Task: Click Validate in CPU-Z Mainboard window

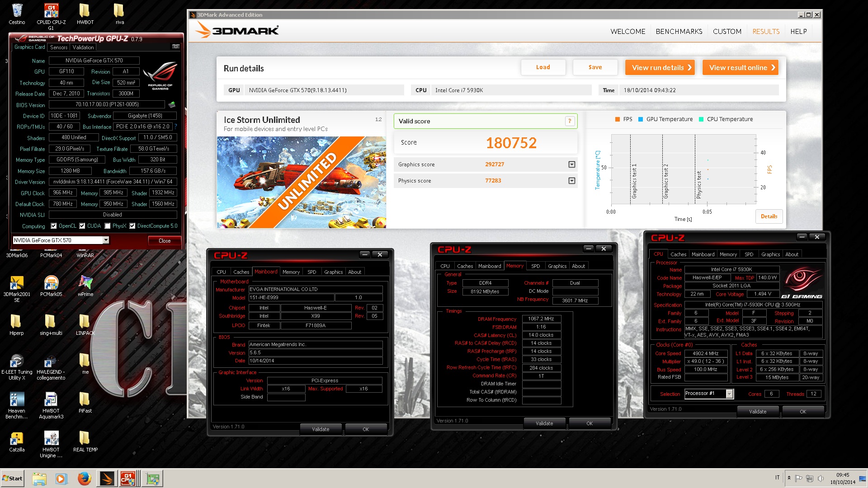Action: 321,429
